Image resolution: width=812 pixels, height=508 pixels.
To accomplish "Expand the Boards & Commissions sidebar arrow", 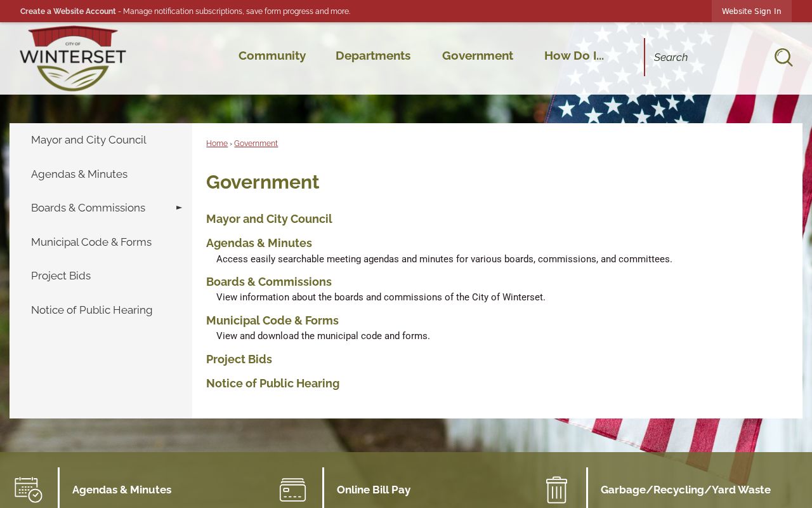I will click(x=179, y=208).
